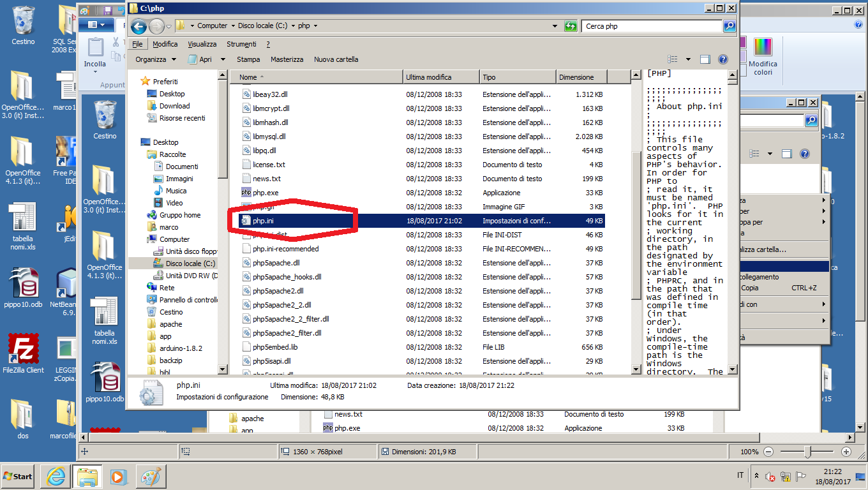This screenshot has height=490, width=868.
Task: Open the Strumenti menu
Action: coord(241,44)
